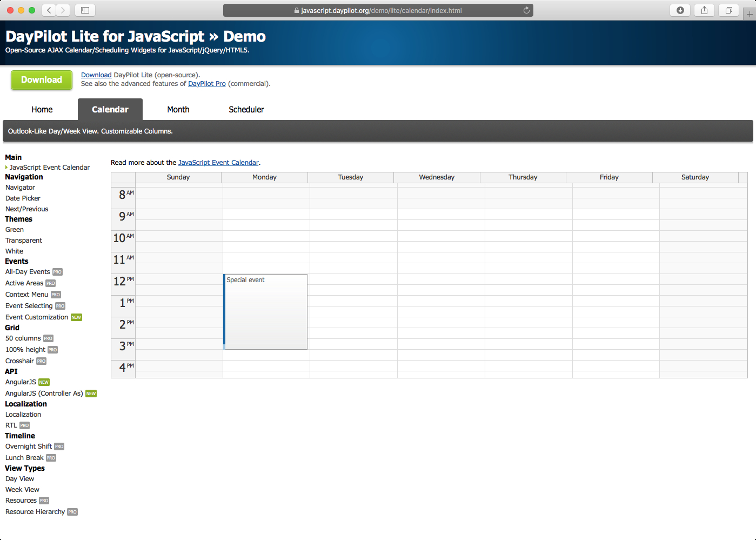Choose the Green theme
Screen dimensions: 756x540
click(x=15, y=230)
